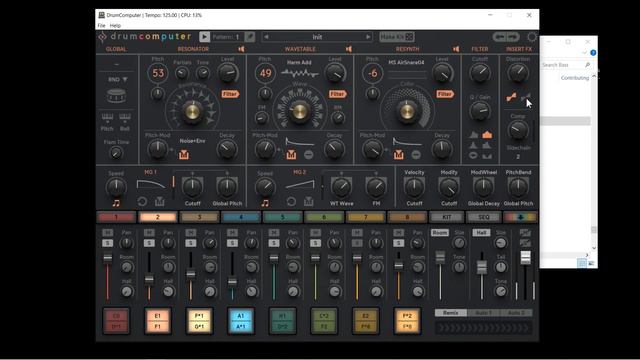
Task: Trigger the F#2 drum pad
Action: coord(407,321)
